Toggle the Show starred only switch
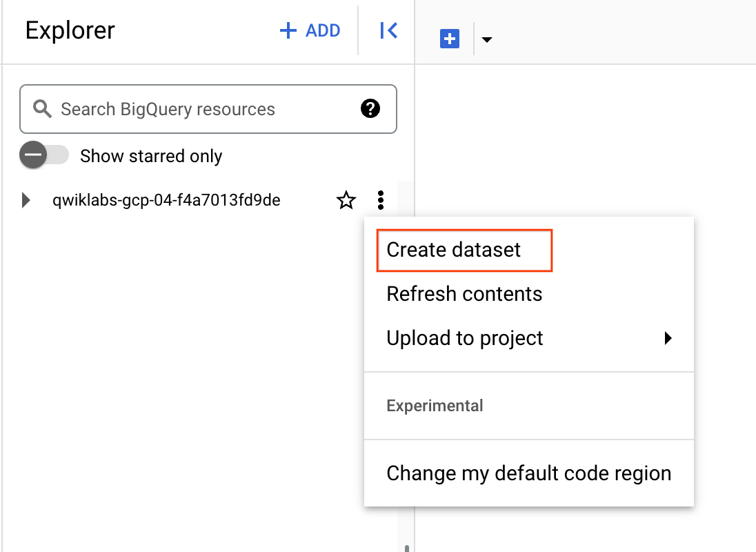The image size is (756, 552). [44, 155]
